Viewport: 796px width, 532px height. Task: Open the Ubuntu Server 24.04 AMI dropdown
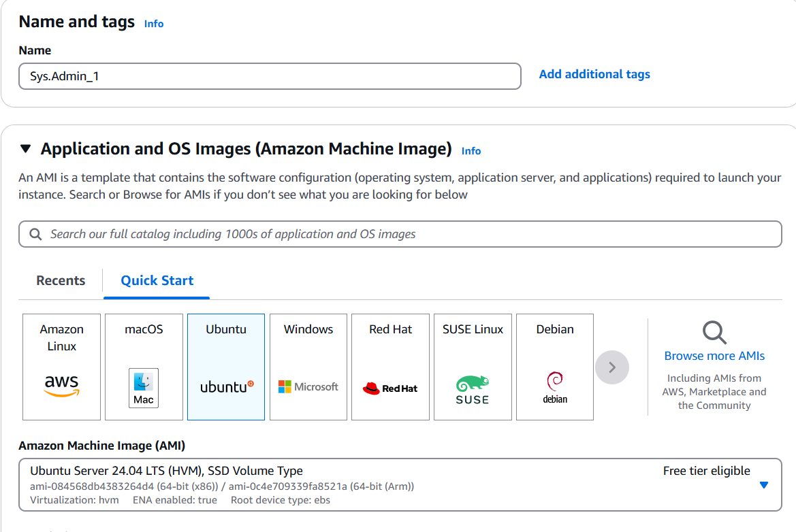400,485
